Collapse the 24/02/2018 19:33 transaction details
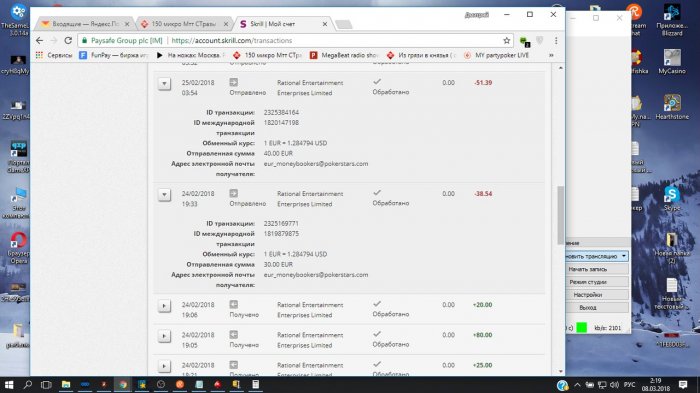This screenshot has height=393, width=700. 164,195
